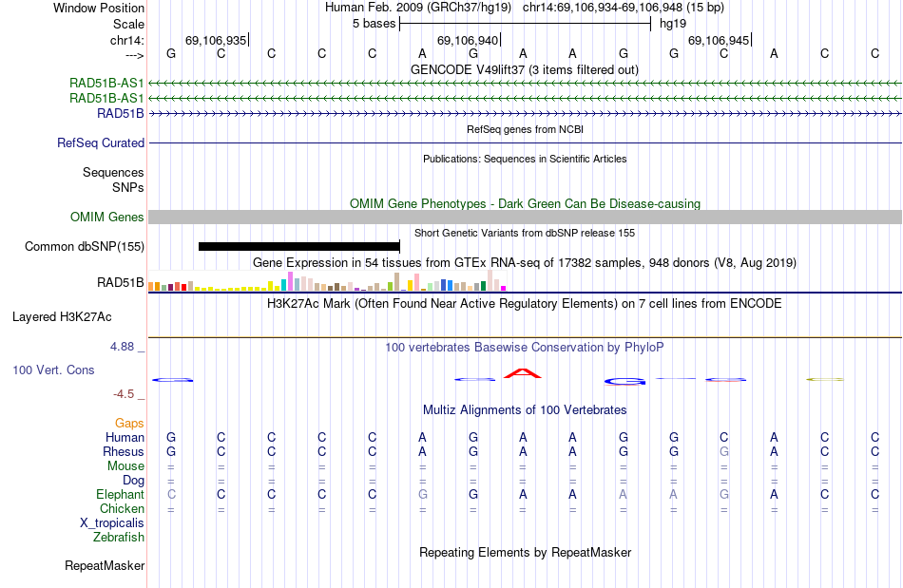Open the upper RAD51B-AS1 transcript label
Screen dimensions: 903x588
[106, 83]
